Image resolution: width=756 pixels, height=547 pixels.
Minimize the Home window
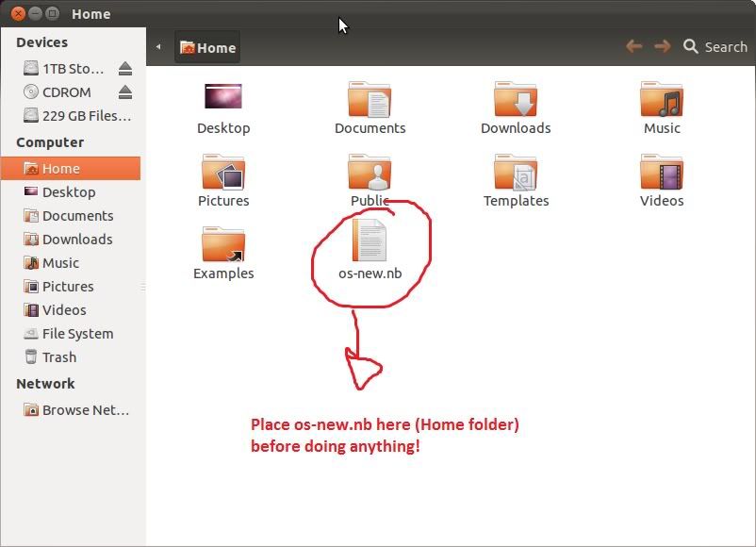point(35,13)
